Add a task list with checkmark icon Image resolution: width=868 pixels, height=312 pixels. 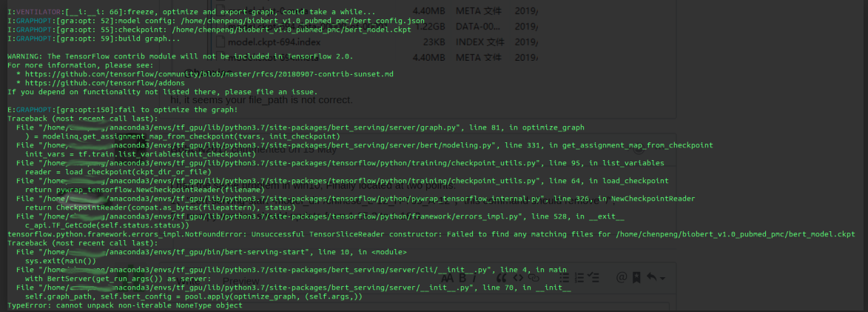pos(594,278)
